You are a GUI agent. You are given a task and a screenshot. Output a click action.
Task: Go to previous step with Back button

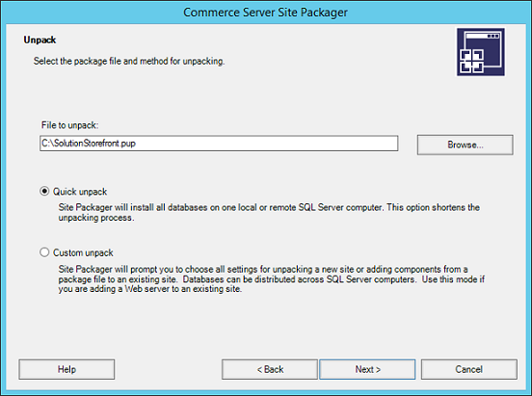click(270, 369)
